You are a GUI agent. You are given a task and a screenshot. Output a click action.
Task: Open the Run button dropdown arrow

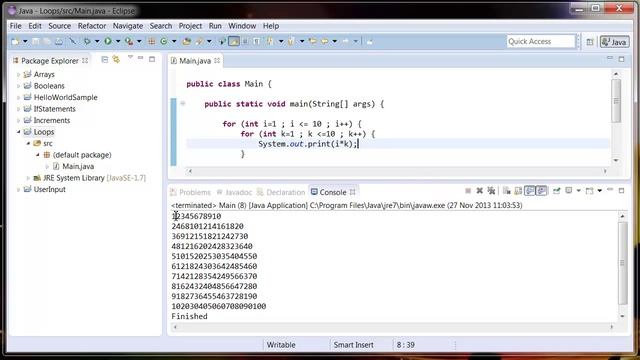[x=118, y=41]
